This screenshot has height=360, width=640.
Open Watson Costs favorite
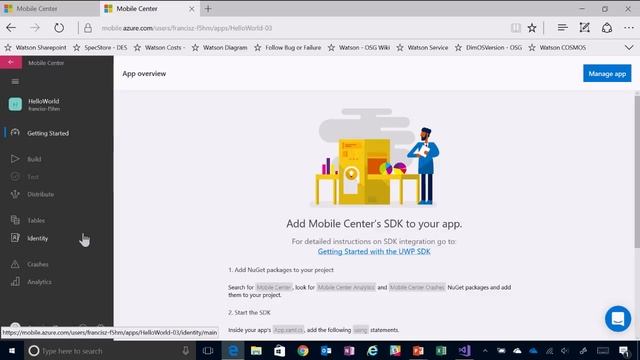160,48
